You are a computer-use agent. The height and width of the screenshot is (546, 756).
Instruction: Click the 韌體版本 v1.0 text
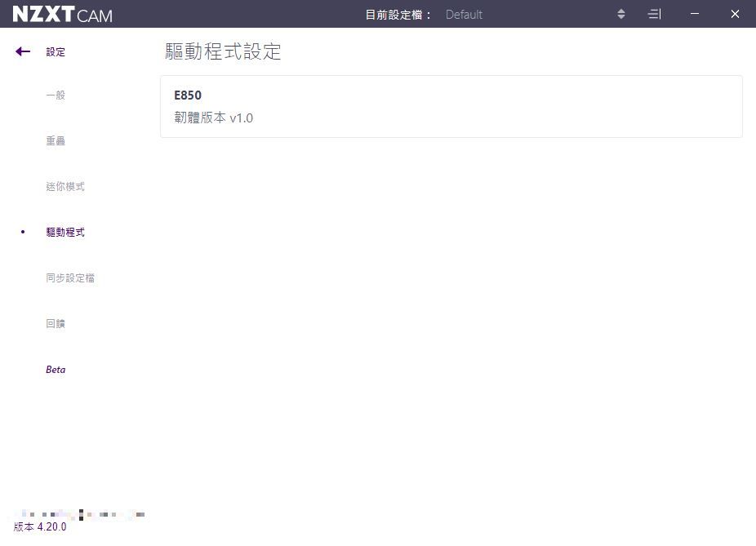(x=214, y=118)
